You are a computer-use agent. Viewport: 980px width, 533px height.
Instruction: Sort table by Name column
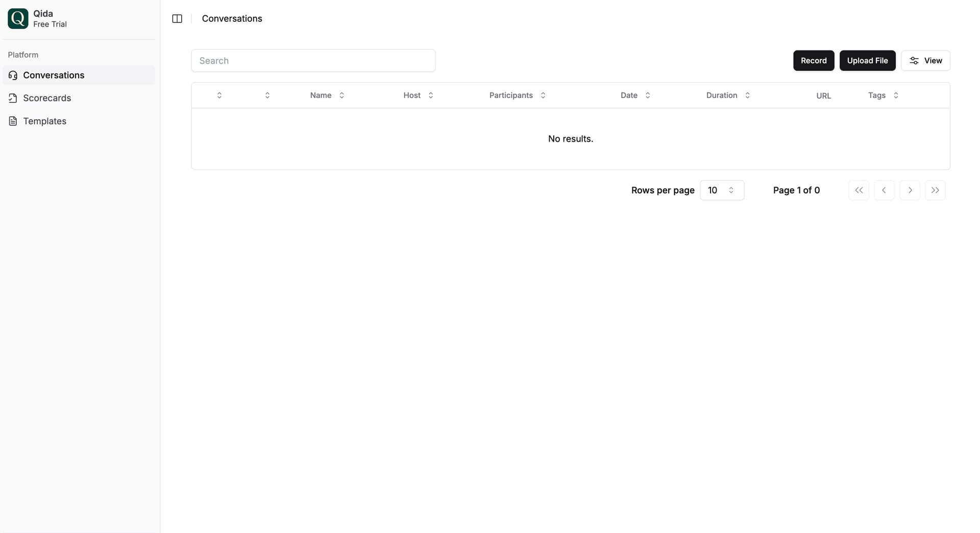pyautogui.click(x=327, y=95)
